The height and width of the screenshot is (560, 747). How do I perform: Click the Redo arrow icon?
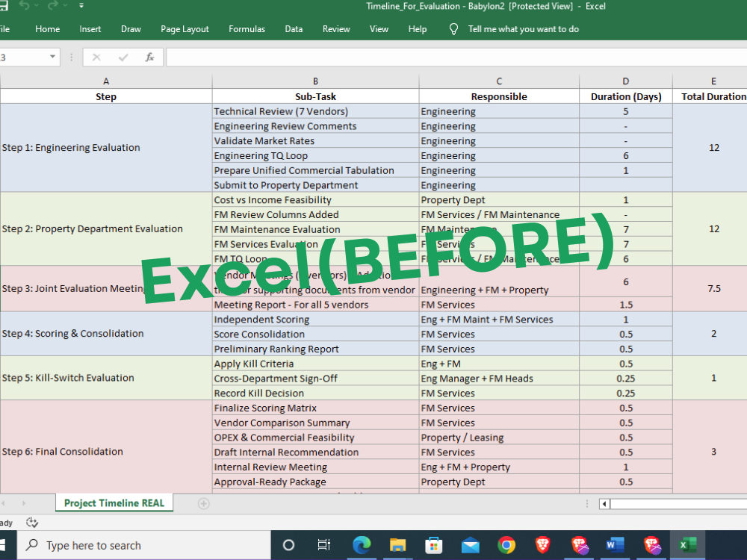coord(52,6)
